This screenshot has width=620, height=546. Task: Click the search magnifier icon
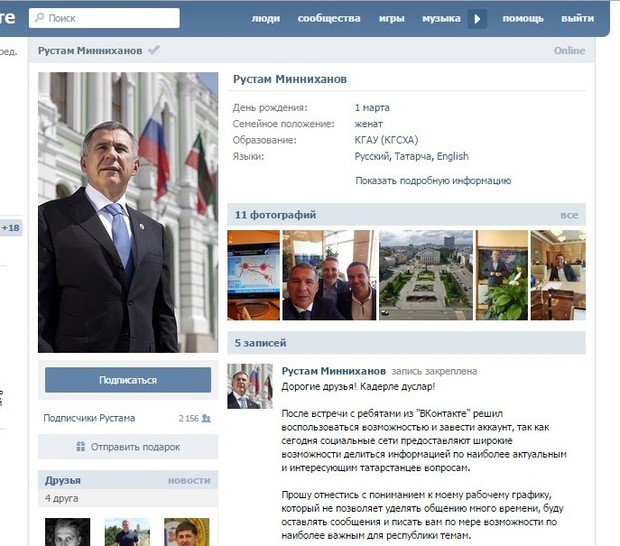pos(40,17)
